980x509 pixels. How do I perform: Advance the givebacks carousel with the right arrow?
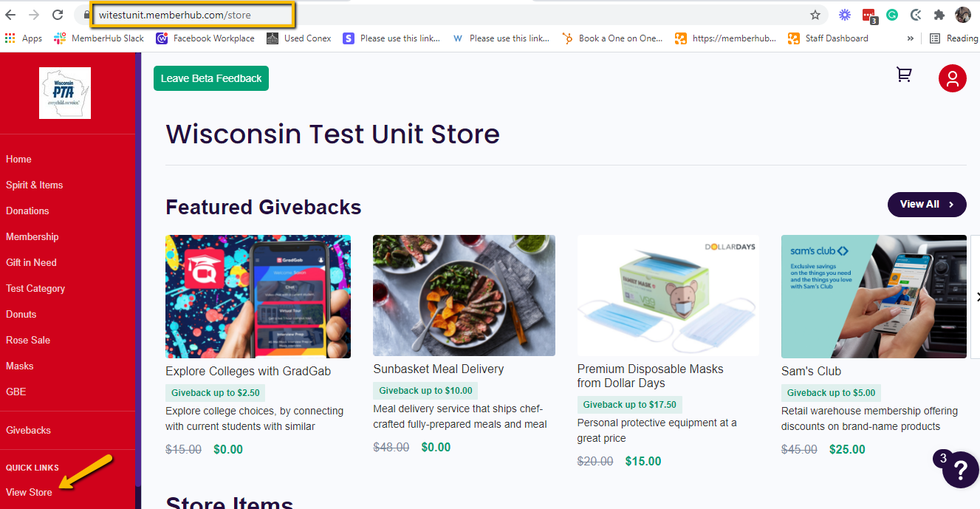(976, 297)
